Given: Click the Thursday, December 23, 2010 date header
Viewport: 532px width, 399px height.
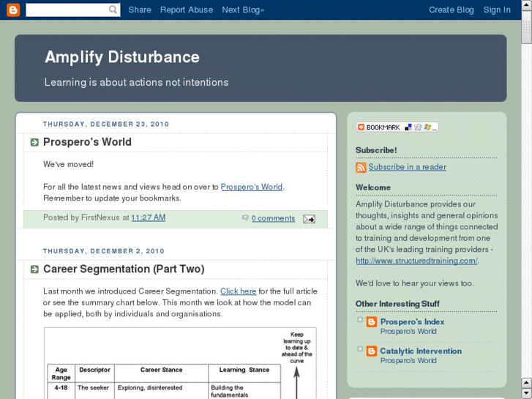Looking at the screenshot, I should click(106, 124).
